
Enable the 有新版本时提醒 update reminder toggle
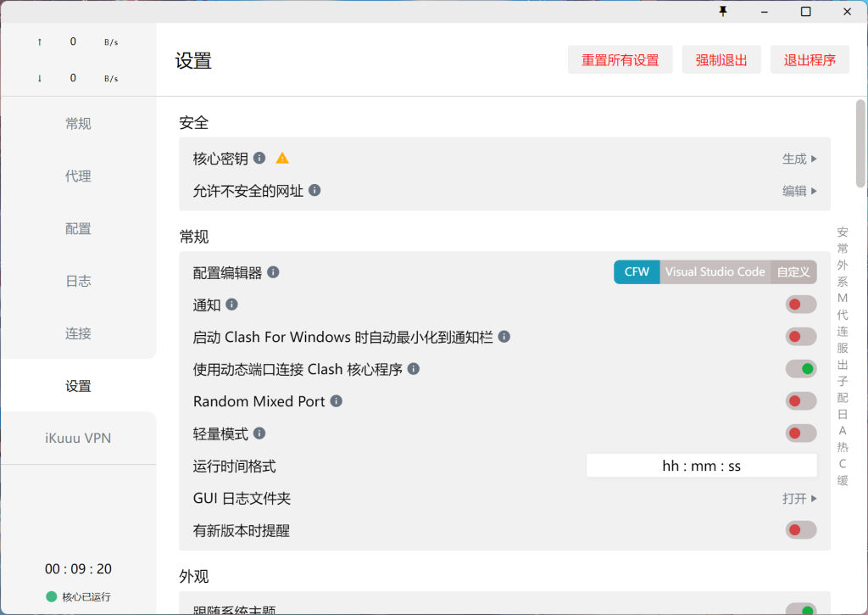point(800,529)
